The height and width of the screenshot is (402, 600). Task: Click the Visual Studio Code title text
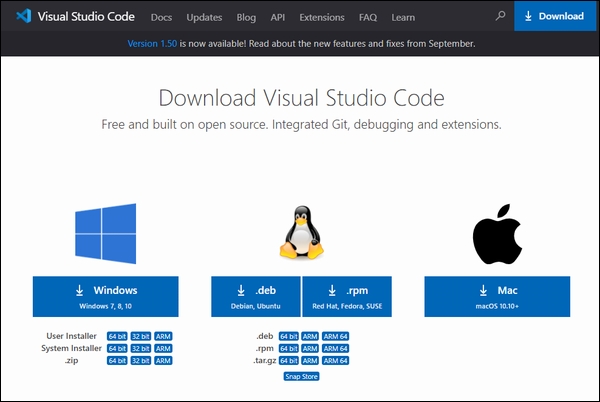click(x=86, y=16)
